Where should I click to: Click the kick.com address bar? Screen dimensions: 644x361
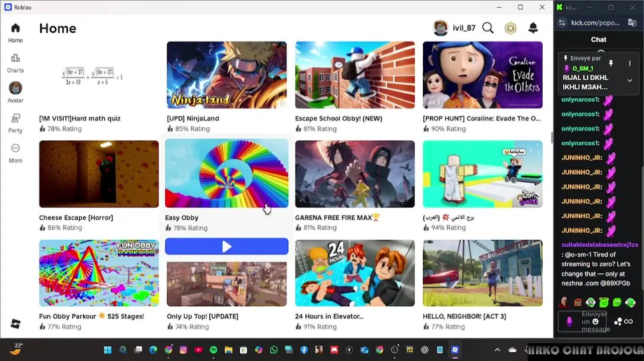595,23
